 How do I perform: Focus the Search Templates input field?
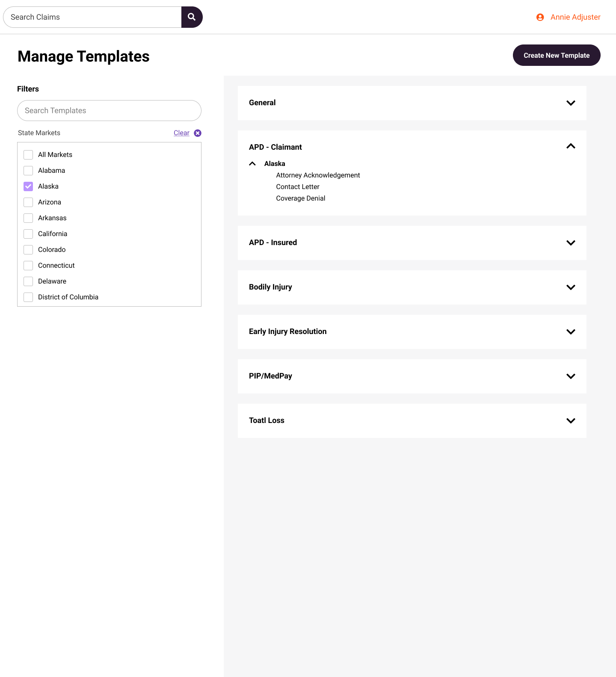[109, 111]
